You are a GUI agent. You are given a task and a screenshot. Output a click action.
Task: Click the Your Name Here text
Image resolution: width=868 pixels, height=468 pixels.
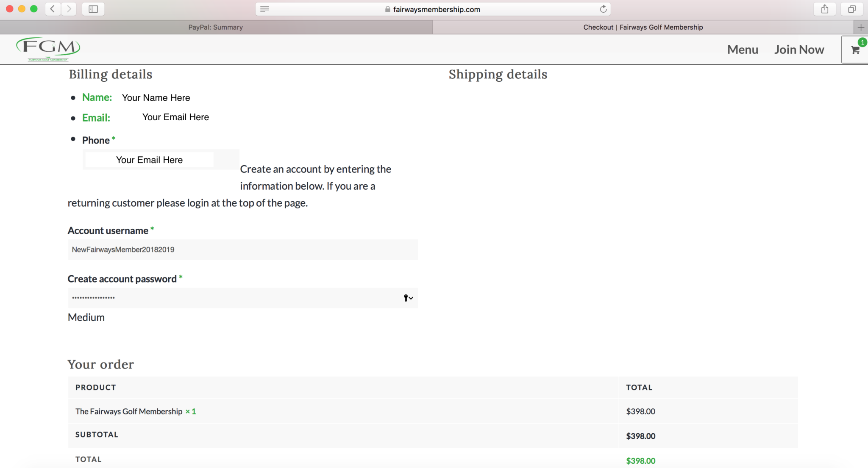[x=156, y=98]
